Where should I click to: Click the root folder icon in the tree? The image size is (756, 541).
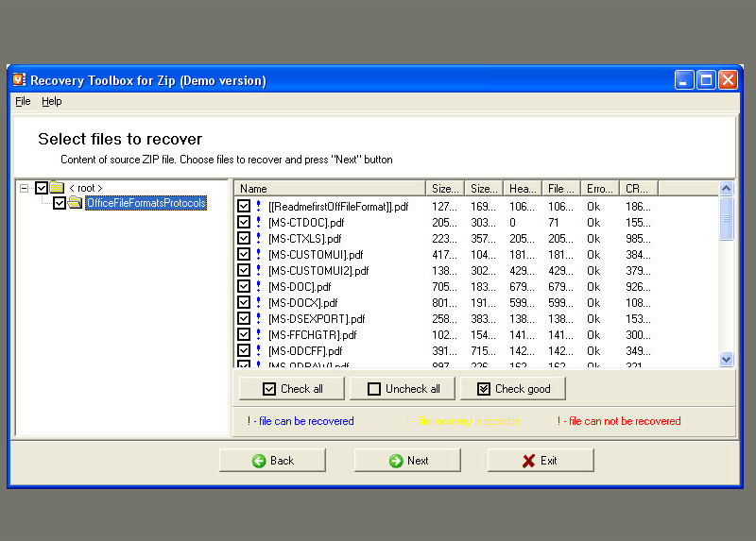pos(58,187)
